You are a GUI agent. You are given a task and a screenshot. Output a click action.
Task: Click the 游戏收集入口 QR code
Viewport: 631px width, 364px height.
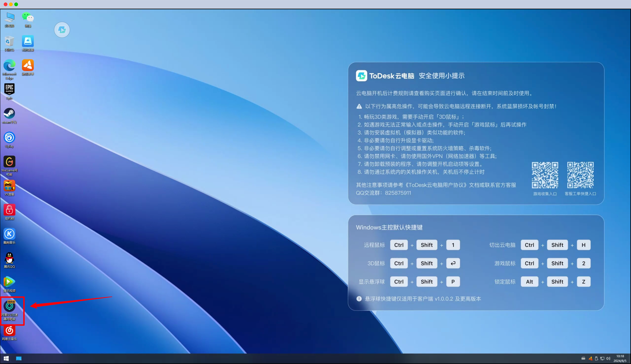coord(545,175)
